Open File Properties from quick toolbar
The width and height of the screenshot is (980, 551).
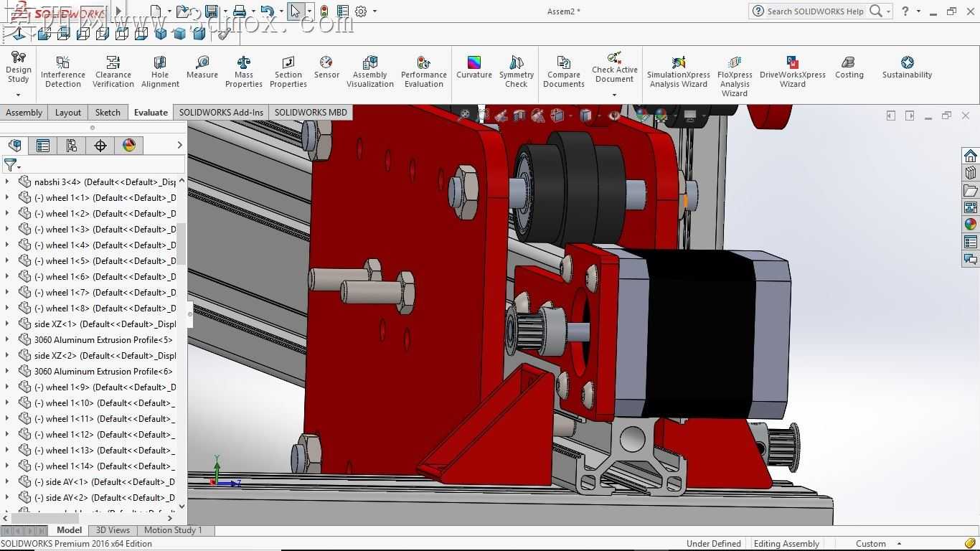(343, 11)
